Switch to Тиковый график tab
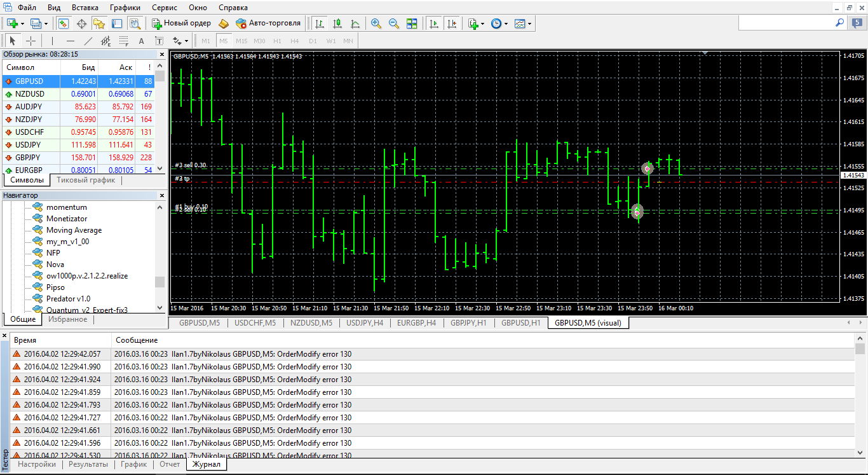The height and width of the screenshot is (475, 868). point(86,180)
